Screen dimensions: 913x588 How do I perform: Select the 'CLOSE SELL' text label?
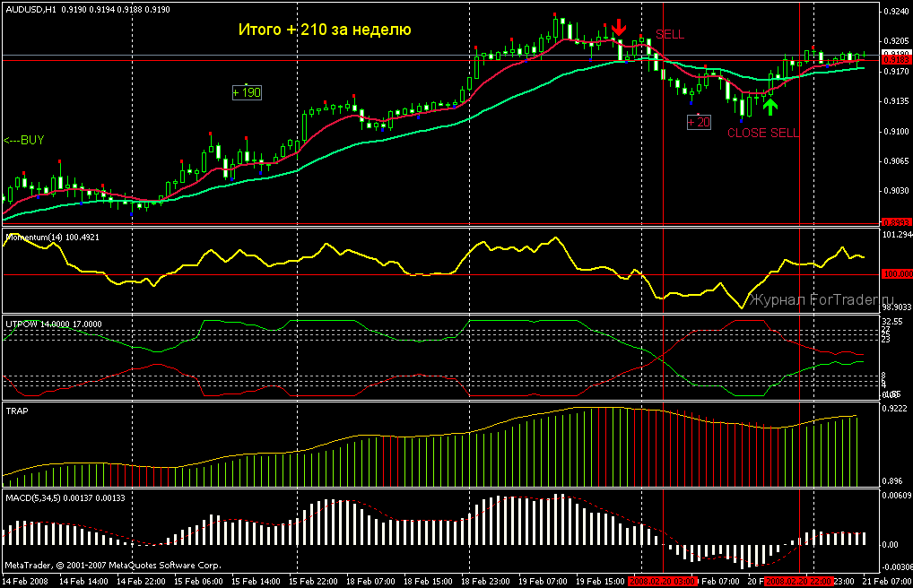coord(763,133)
